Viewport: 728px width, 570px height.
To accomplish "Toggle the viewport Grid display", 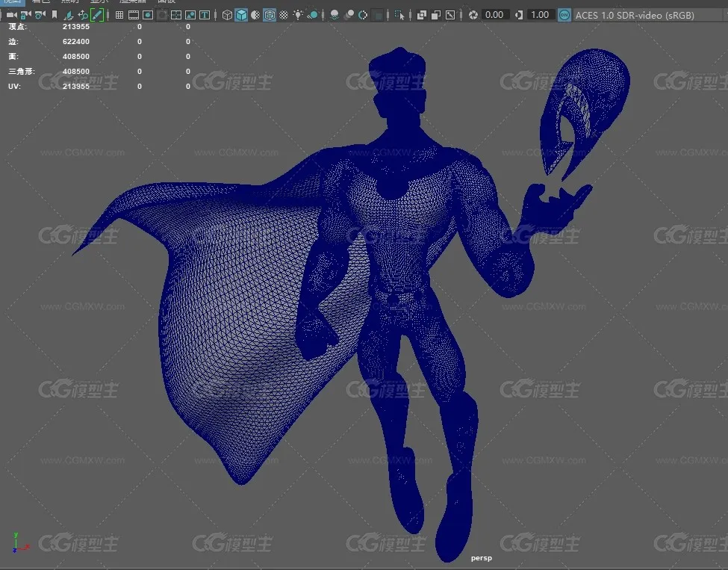I will (119, 15).
